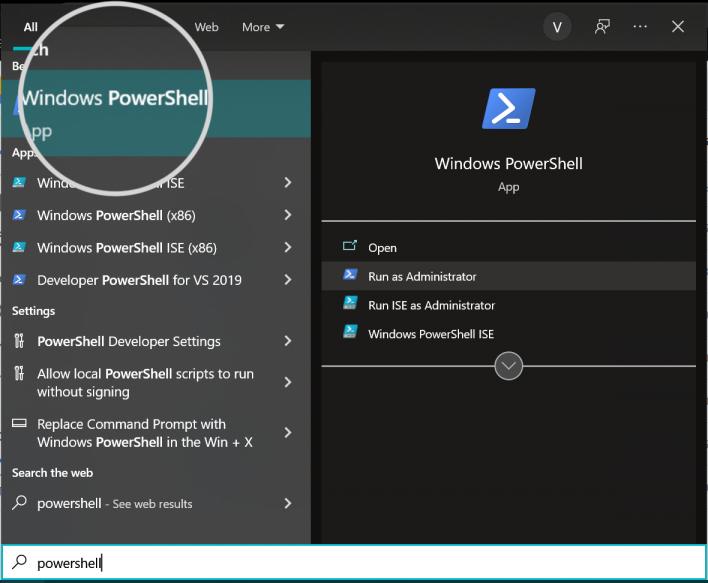Open the V user account avatar

[557, 27]
